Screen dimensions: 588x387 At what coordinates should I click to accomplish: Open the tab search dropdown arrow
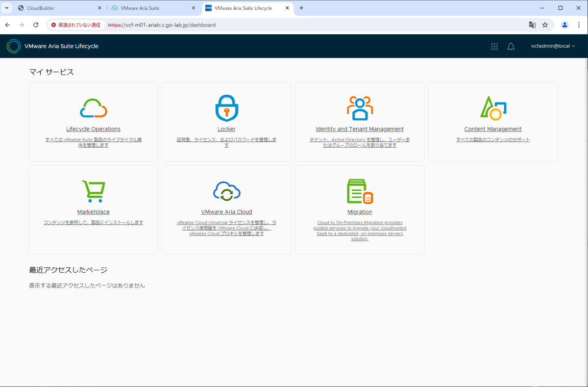[x=7, y=8]
